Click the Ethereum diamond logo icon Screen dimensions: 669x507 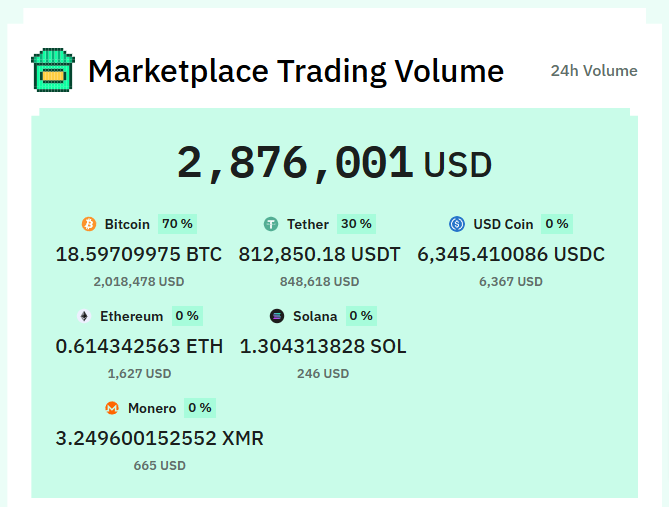coord(84,316)
